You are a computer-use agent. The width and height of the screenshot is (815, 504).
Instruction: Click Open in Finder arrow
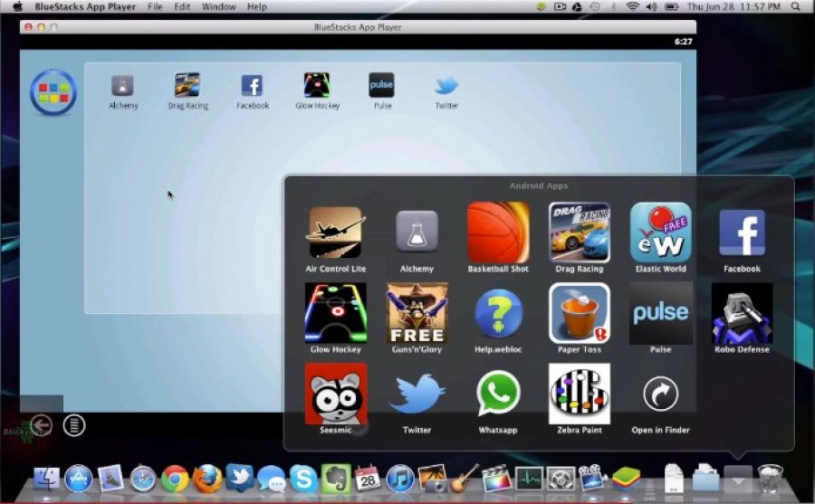click(x=661, y=394)
